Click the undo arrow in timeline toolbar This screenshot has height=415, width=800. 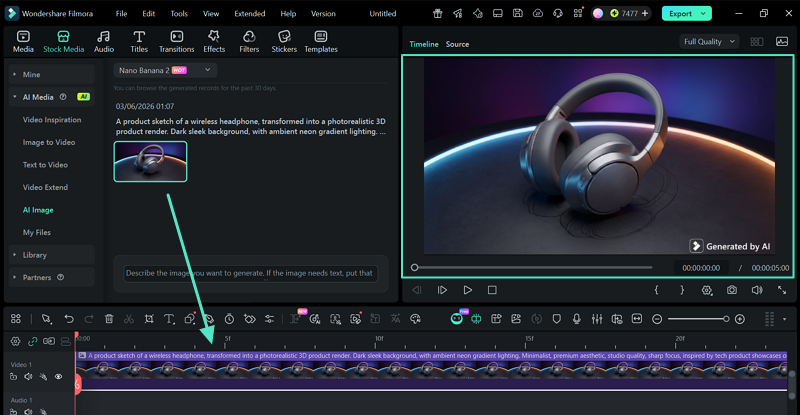[69, 319]
